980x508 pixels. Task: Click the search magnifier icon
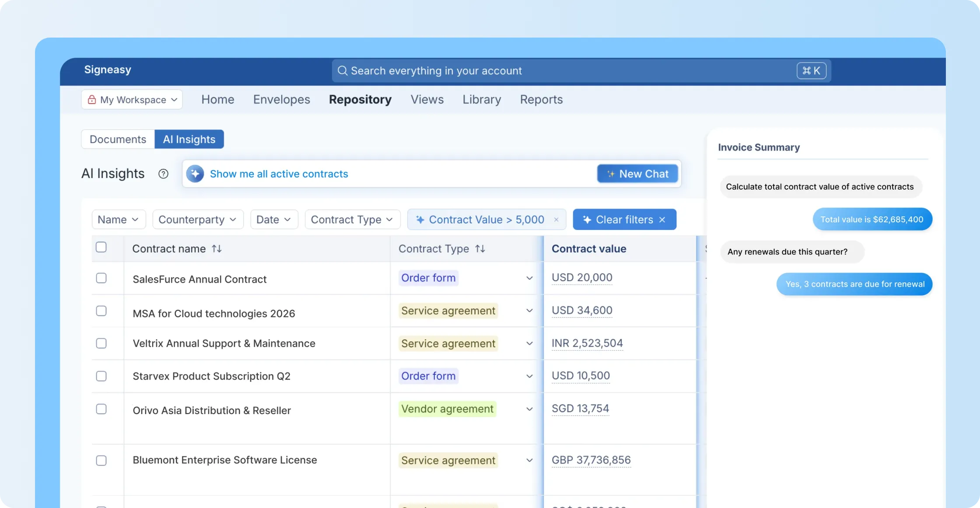[343, 71]
